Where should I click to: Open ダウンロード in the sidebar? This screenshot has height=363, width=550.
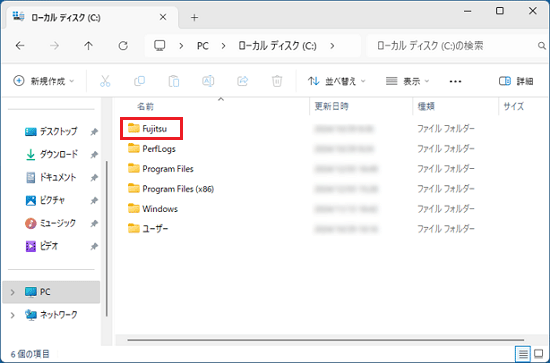52,154
